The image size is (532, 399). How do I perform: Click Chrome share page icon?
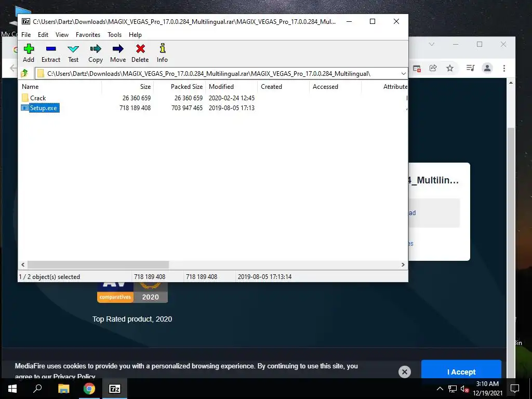pos(433,68)
